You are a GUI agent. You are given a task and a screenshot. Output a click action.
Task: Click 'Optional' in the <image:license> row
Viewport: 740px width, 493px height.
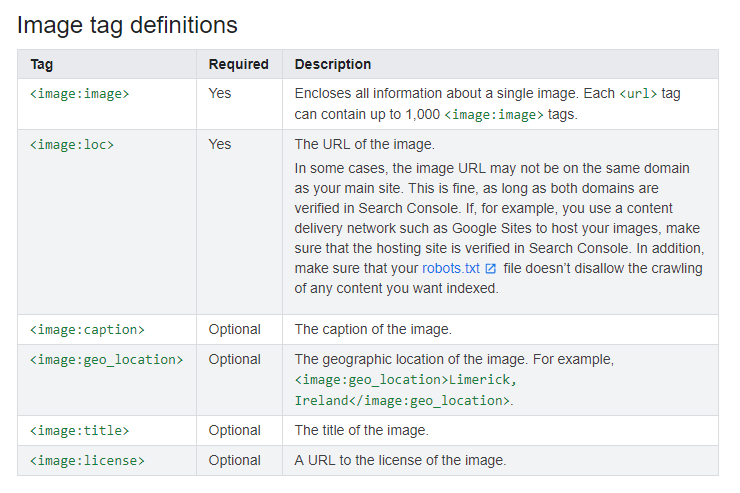tap(235, 460)
